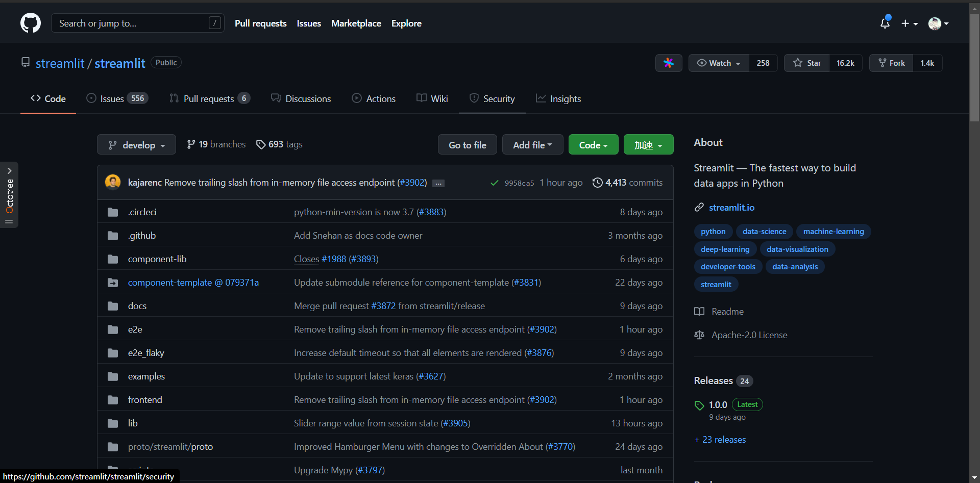This screenshot has width=980, height=483.
Task: Click the 16.2k stargazers count
Action: (845, 63)
